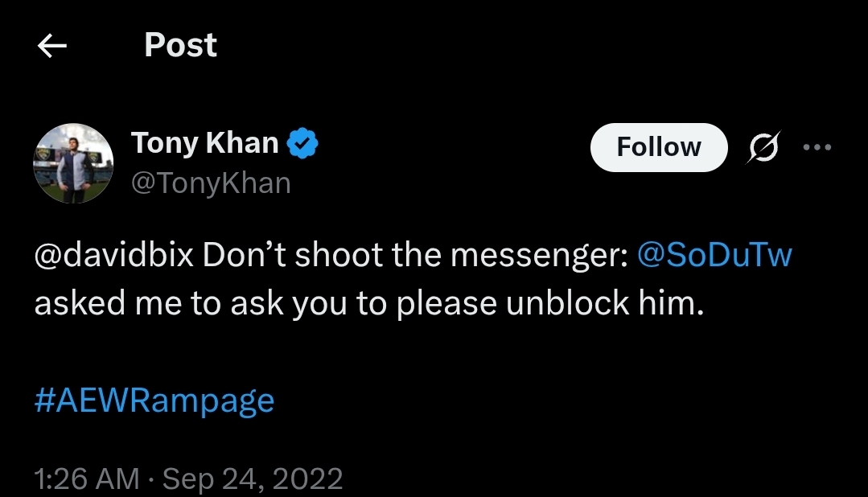Click the @davidbix mention

coord(114,254)
